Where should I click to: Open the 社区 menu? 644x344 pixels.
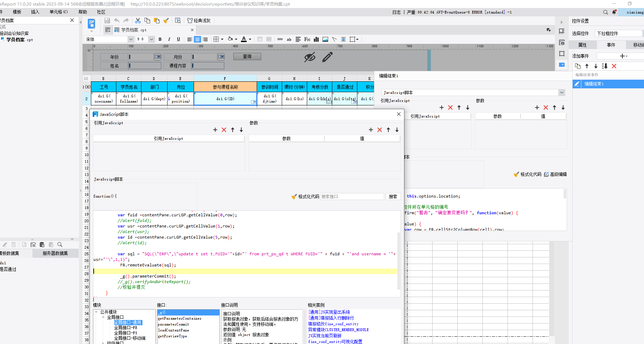pos(101,12)
